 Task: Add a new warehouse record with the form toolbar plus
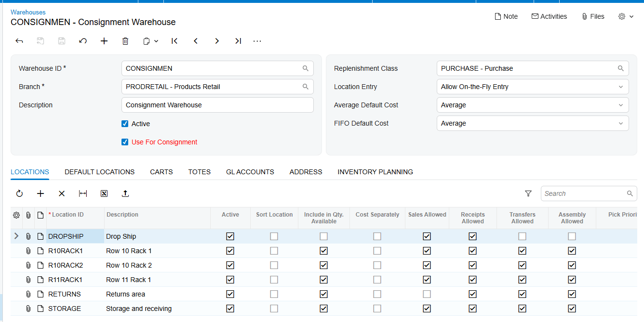pos(104,41)
